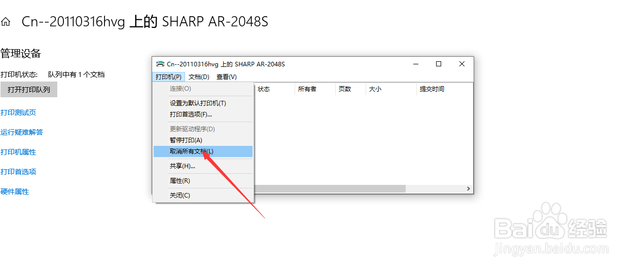
Task: Select 关闭(C) in the printer menu
Action: click(203, 196)
